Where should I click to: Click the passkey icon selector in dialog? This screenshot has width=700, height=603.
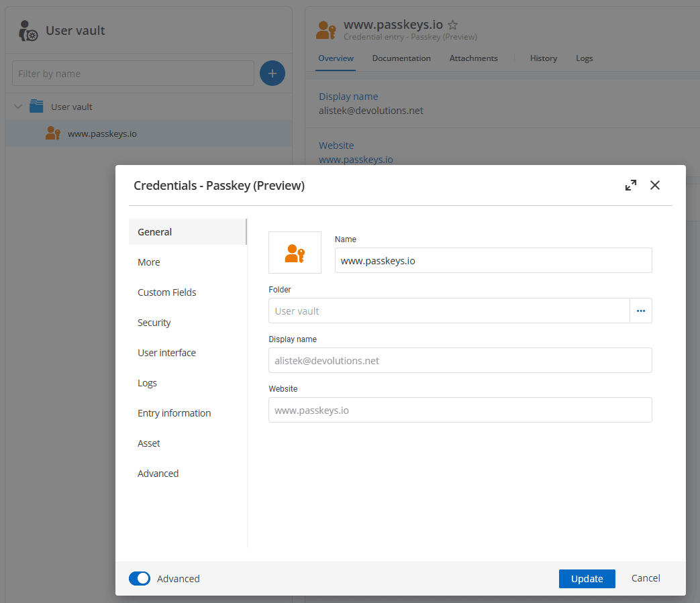[295, 253]
